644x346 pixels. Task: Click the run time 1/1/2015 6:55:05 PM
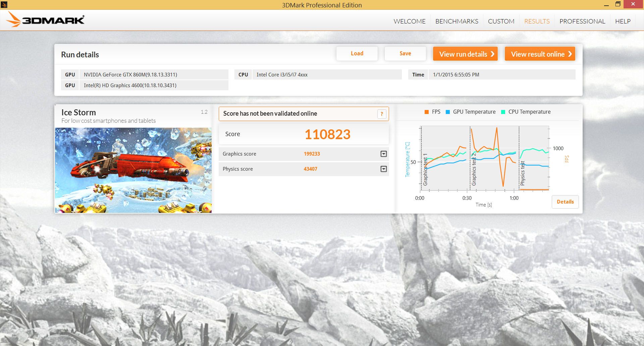[502, 74]
